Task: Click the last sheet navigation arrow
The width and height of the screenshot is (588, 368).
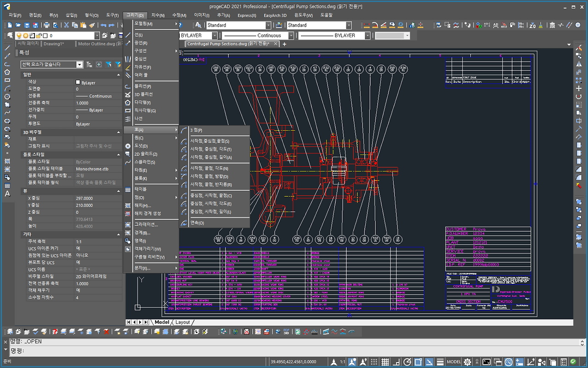Action: coord(147,322)
